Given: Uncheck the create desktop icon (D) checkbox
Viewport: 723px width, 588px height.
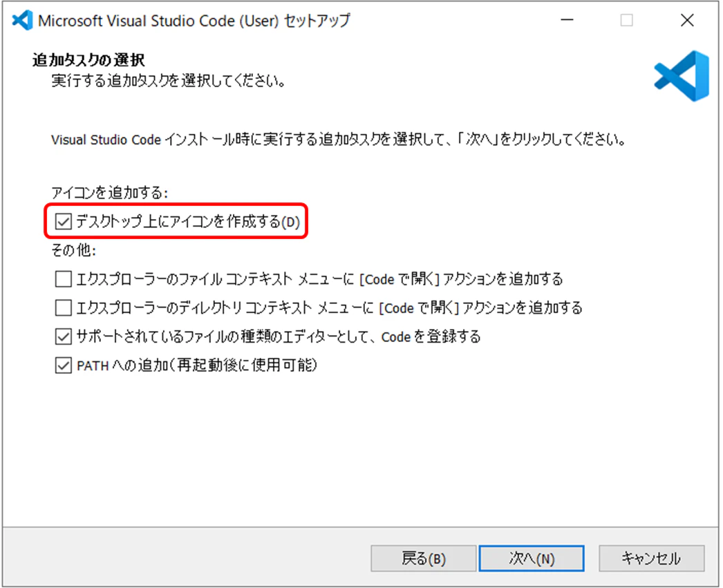Looking at the screenshot, I should pyautogui.click(x=63, y=222).
